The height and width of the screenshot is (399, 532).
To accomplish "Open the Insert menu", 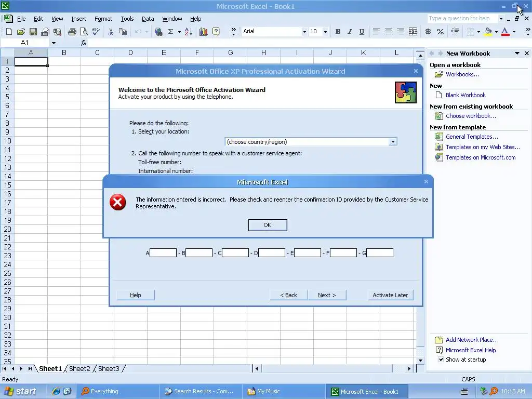I will tap(79, 19).
